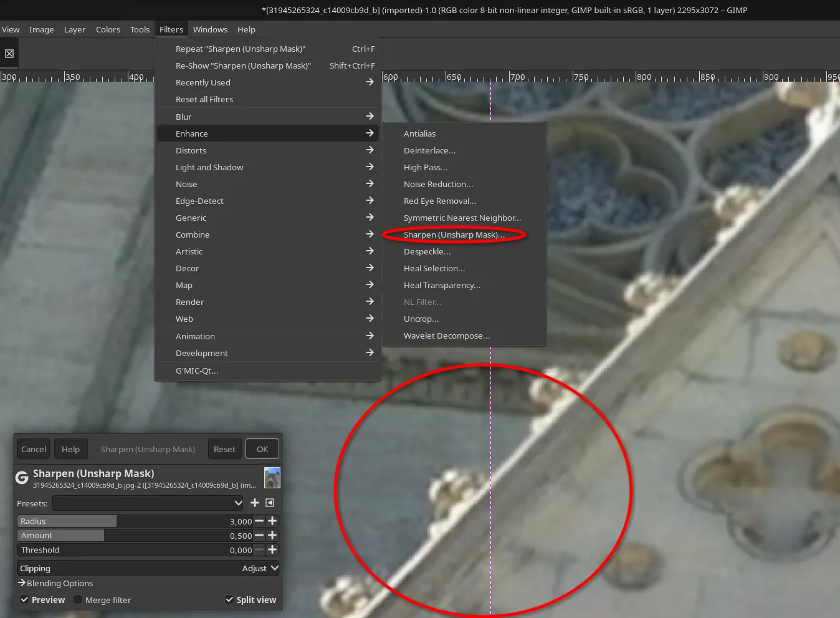Image resolution: width=840 pixels, height=618 pixels.
Task: Open the Generic submenu
Action: pos(268,218)
